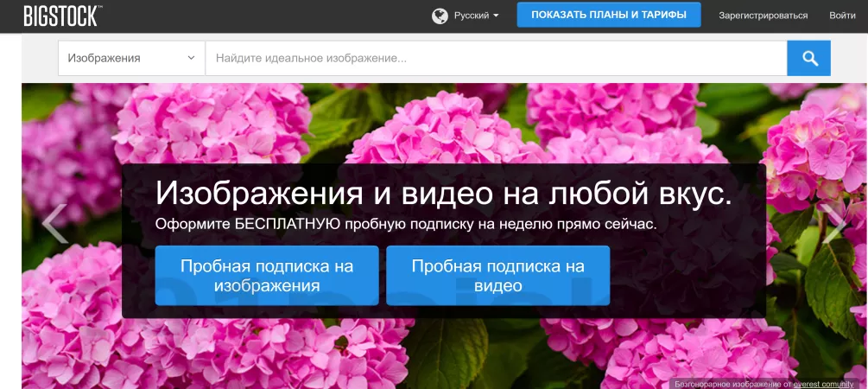
Task: Open the Русский language dropdown
Action: (476, 16)
